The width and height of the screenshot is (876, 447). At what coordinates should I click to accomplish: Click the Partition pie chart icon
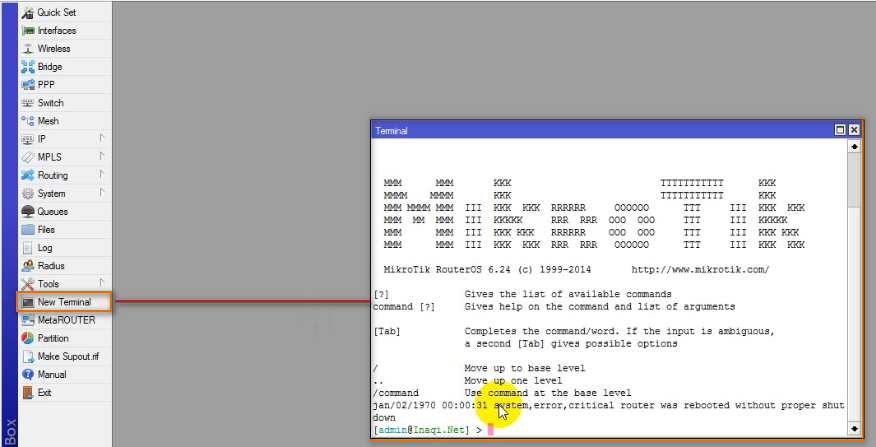[x=27, y=338]
